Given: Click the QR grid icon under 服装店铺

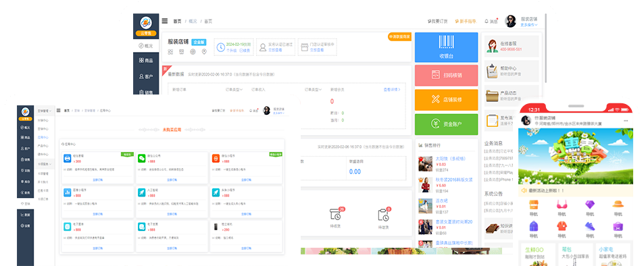Looking at the screenshot, I should coord(170,51).
